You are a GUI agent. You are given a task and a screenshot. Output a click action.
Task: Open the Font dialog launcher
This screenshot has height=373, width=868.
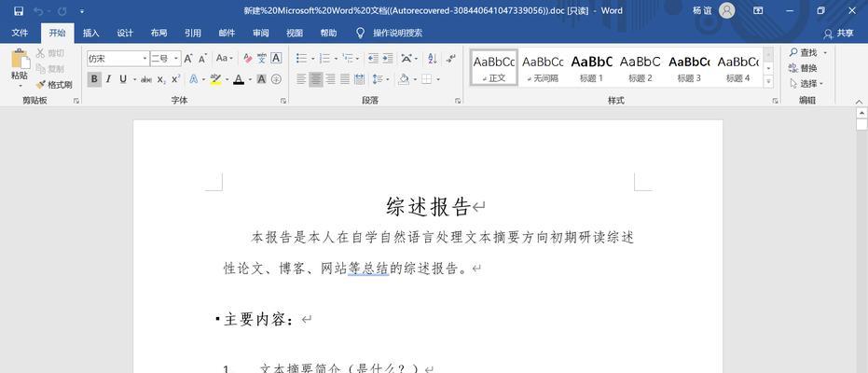pos(283,101)
